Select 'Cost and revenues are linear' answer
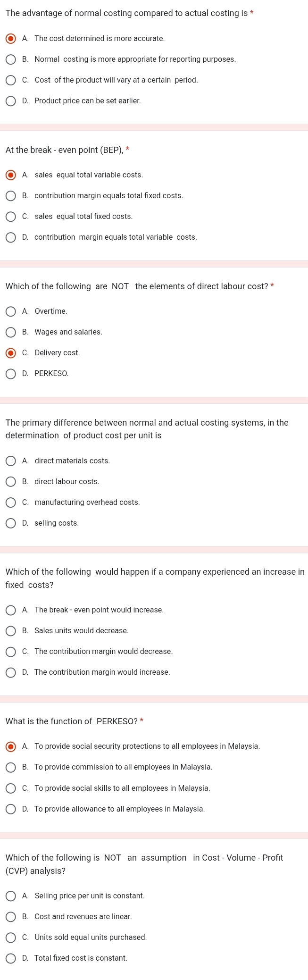This screenshot has height=980, width=308. point(10,917)
